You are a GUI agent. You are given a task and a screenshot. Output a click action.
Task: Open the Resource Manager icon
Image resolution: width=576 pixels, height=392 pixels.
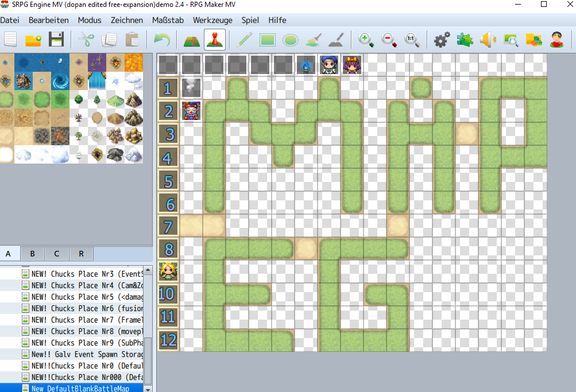534,39
